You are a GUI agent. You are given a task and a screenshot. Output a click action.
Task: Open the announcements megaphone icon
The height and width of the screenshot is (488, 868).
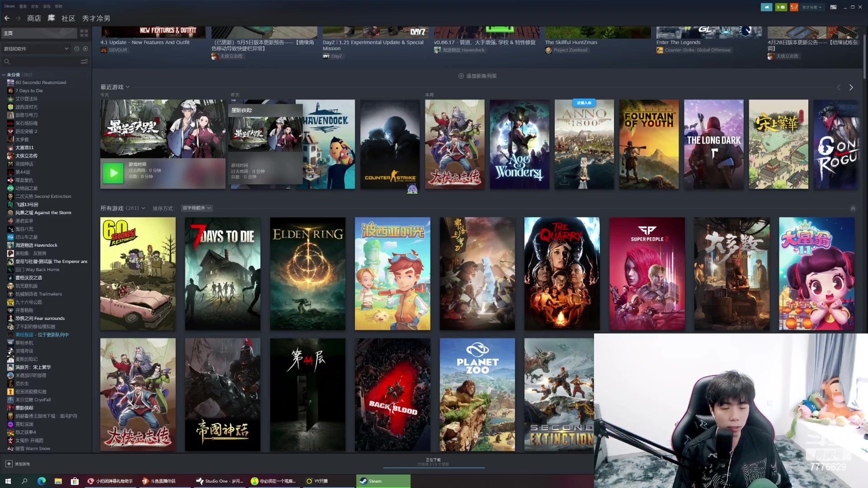[766, 7]
